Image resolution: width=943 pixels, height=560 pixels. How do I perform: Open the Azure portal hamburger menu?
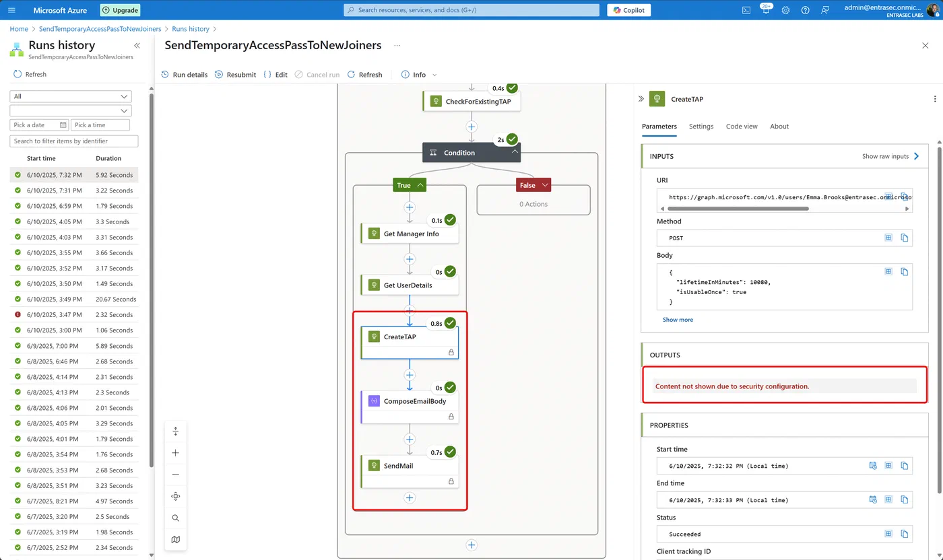coord(11,10)
